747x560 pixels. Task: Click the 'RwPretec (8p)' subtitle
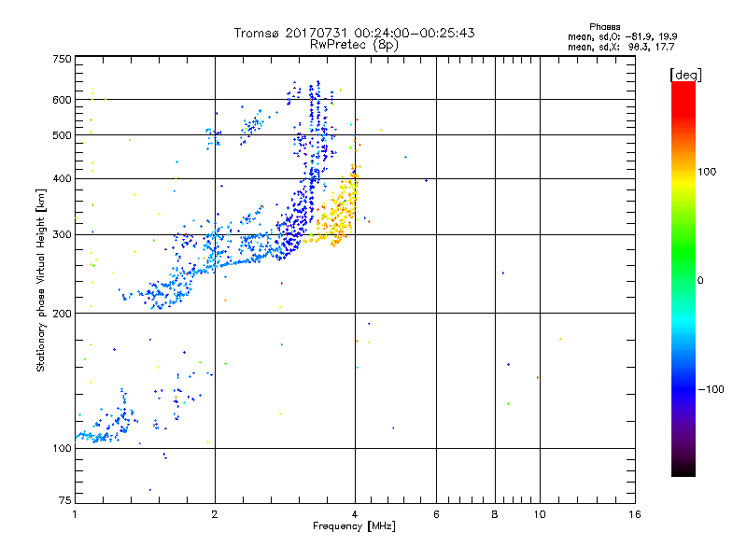354,45
